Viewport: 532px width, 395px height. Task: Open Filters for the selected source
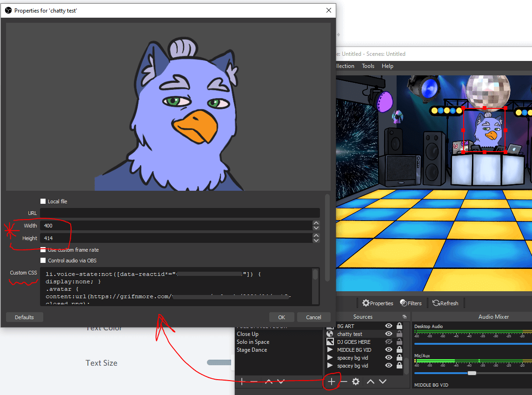(411, 303)
